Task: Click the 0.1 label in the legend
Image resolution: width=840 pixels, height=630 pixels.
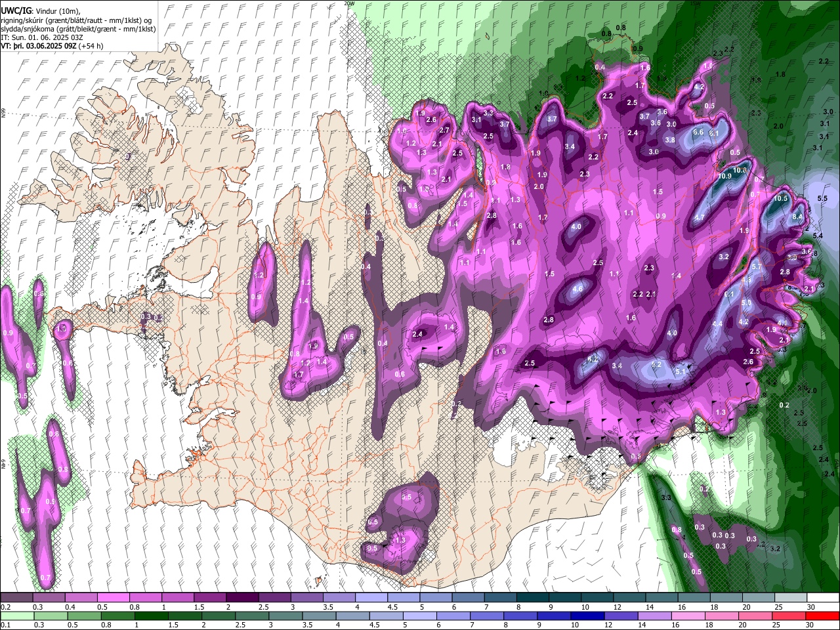Action: click(6, 625)
